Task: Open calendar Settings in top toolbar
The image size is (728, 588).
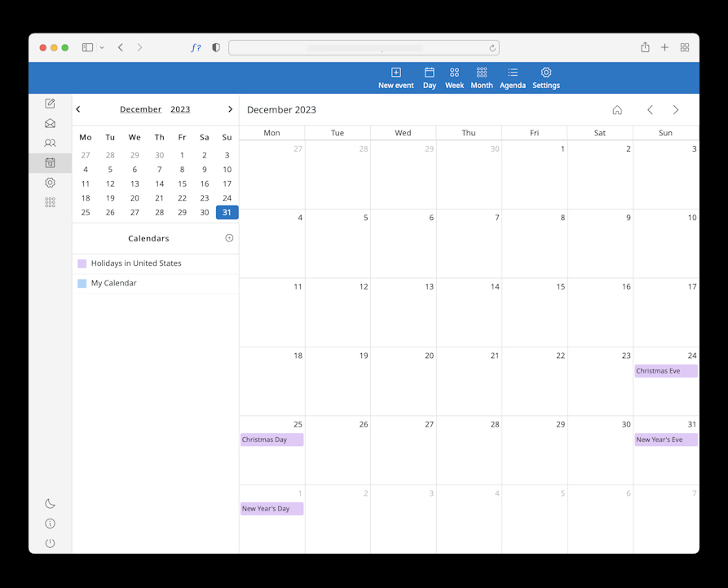Action: click(546, 78)
